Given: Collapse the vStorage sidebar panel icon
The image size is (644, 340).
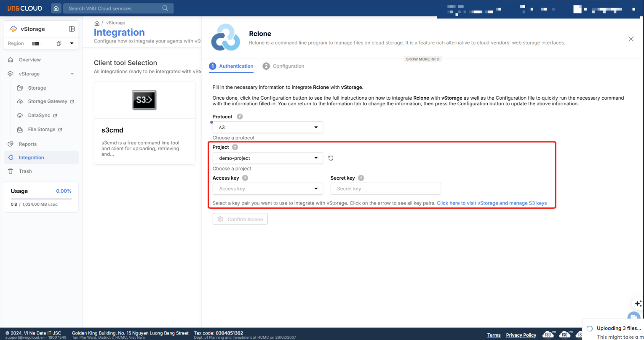Looking at the screenshot, I should tap(72, 29).
